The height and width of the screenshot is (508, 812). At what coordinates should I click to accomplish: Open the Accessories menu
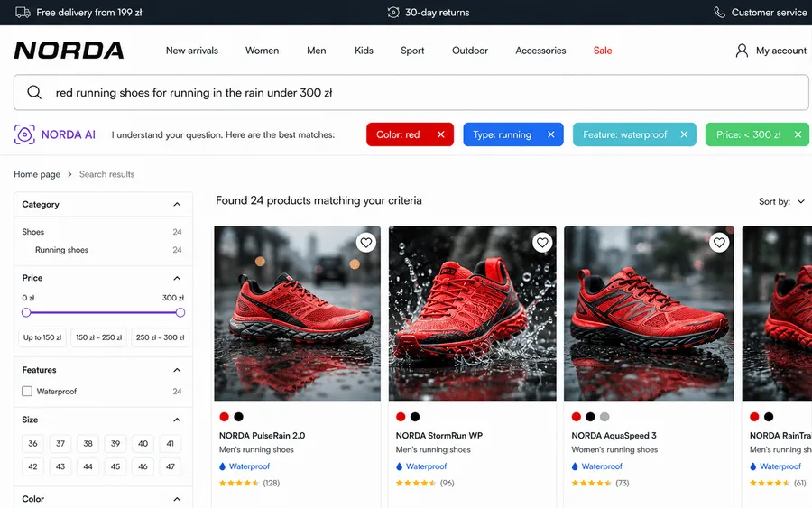pos(540,51)
